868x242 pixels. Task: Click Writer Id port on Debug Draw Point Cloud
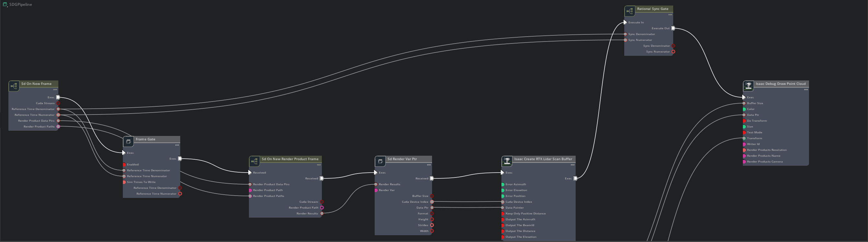744,144
